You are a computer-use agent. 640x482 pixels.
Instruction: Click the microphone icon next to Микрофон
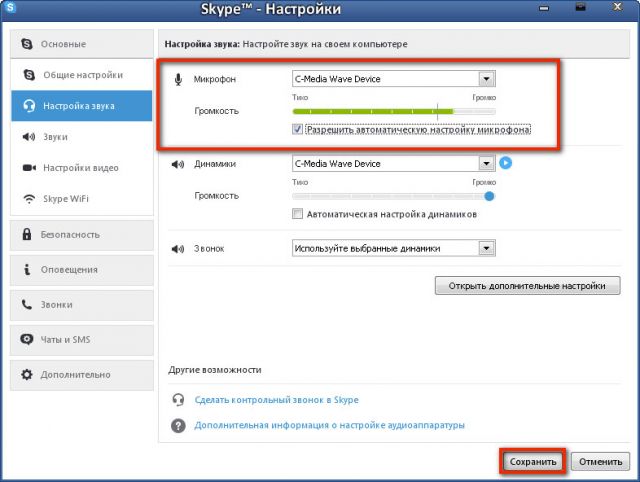[x=178, y=79]
